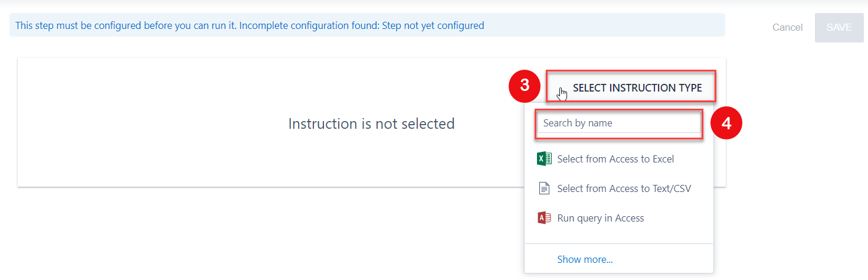Open the Select Instruction Type dropdown
Viewport: 868px width, 280px height.
point(637,88)
